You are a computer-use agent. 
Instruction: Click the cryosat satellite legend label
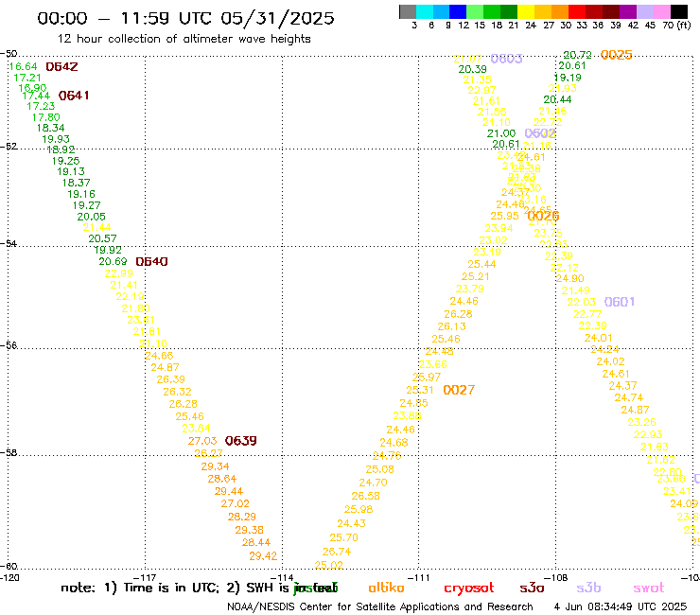pyautogui.click(x=469, y=589)
